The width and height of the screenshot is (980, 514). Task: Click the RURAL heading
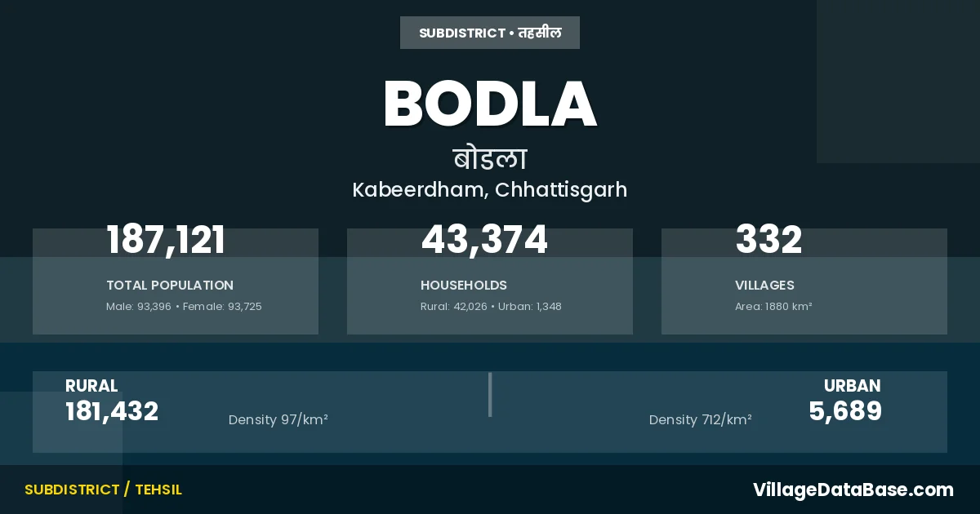pyautogui.click(x=91, y=386)
